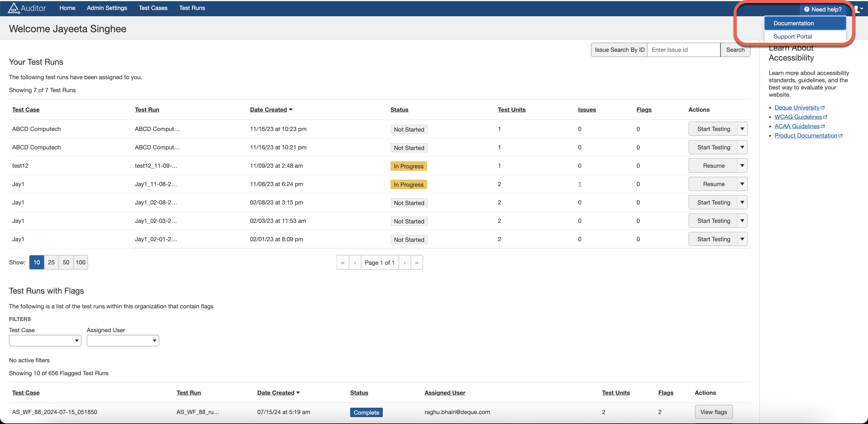
Task: Click the sort arrow on Date Created
Action: click(x=291, y=109)
